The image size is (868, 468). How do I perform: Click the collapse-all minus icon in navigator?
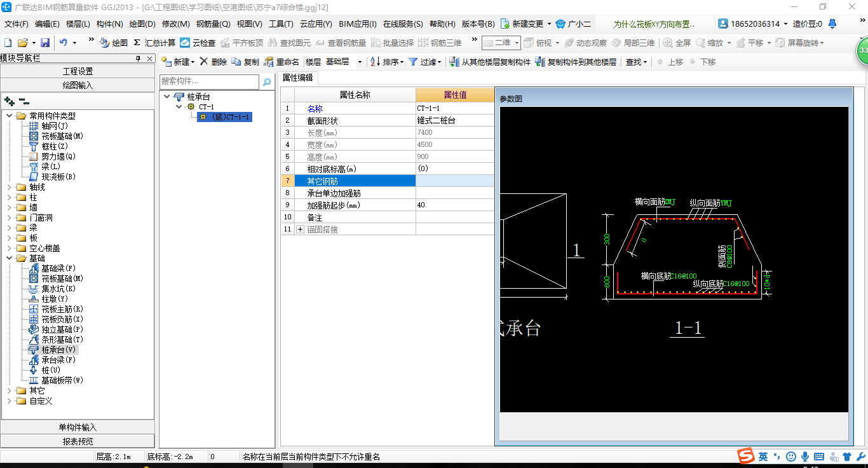click(x=24, y=100)
